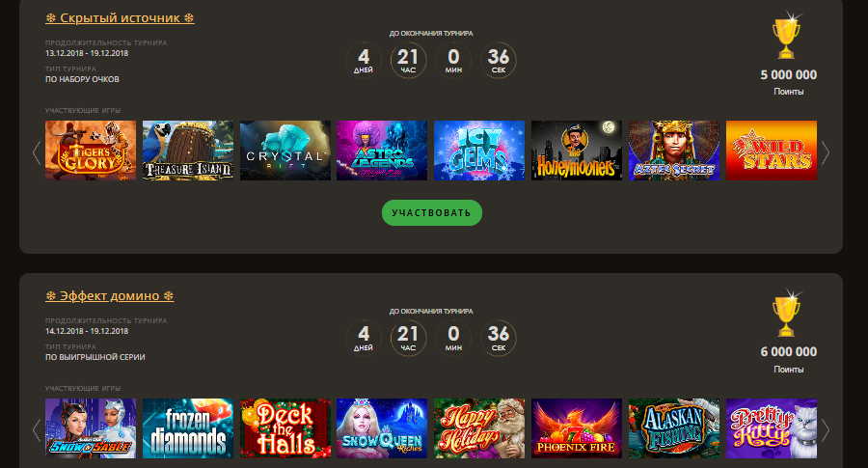Open the Эффект домино tournament link
This screenshot has width=868, height=468.
coord(110,295)
